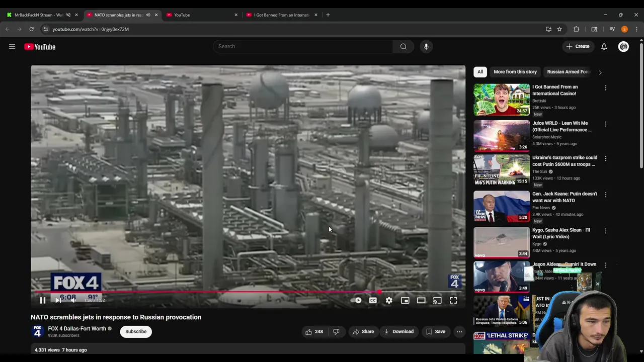Install app icon in address bar

[548, 29]
